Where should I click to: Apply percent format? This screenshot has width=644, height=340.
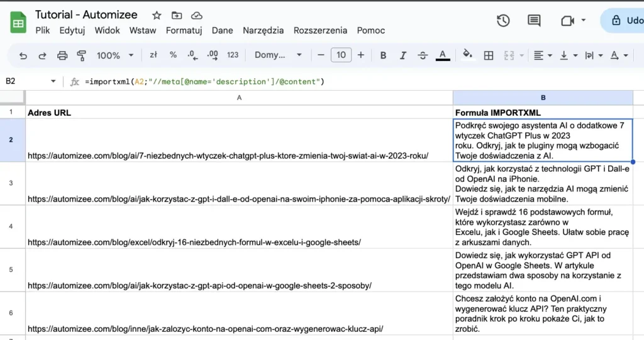point(173,55)
